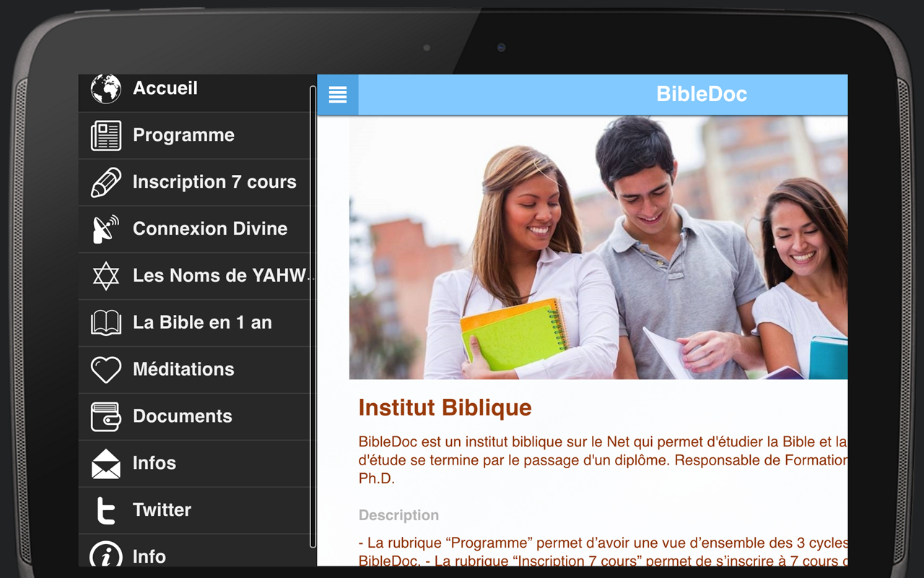
Task: Click the wallet icon beside Documents
Action: tap(106, 417)
